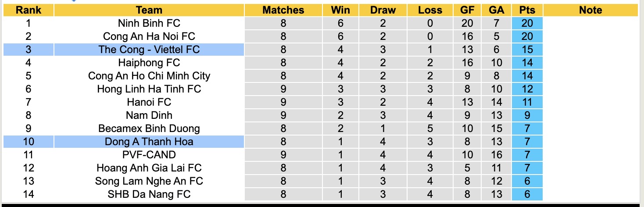644x207 pixels.
Task: Select Cong An Ha Noi FC team name
Action: coord(149,36)
